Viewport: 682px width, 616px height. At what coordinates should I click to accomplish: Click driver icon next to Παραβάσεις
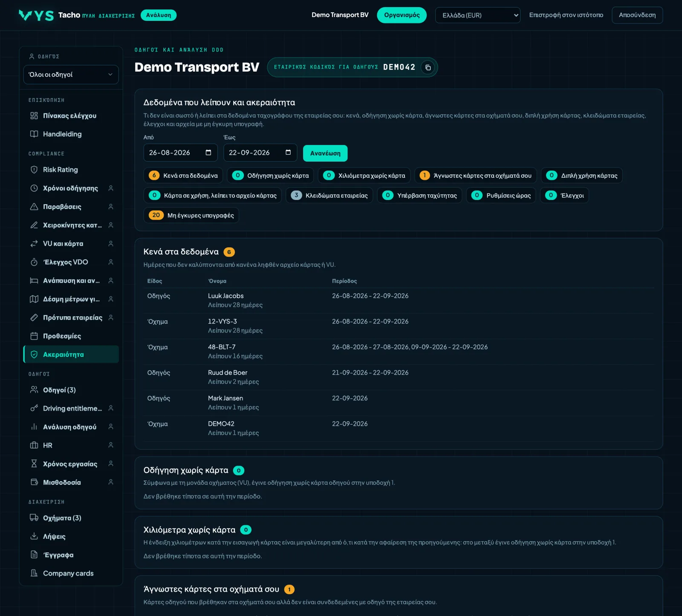click(x=111, y=207)
